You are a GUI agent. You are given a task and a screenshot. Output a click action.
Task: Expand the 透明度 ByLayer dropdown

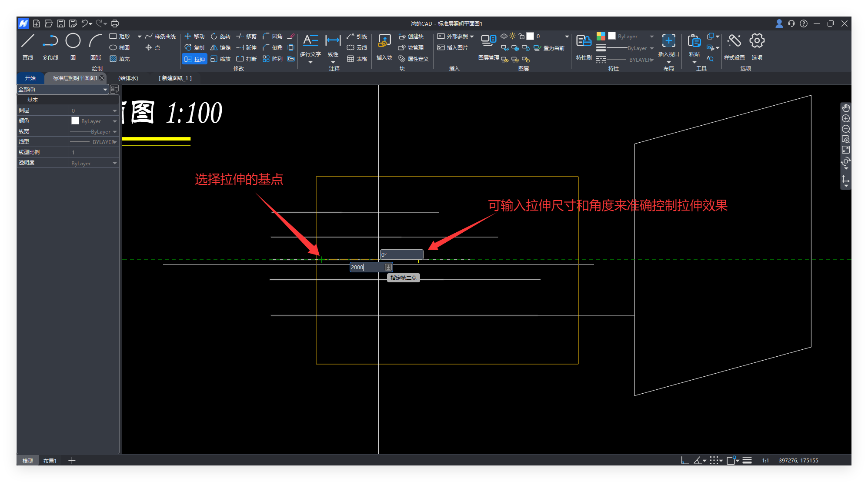(115, 163)
